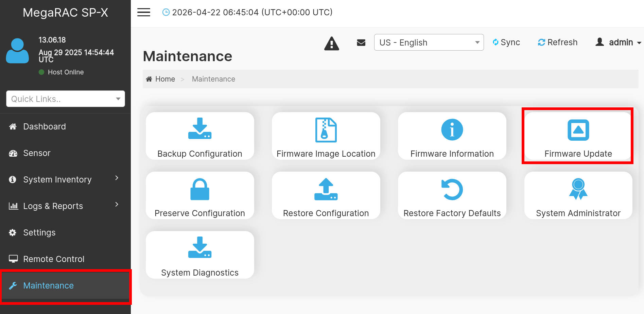Open the System Diagnostics icon
This screenshot has width=644, height=314.
click(200, 247)
